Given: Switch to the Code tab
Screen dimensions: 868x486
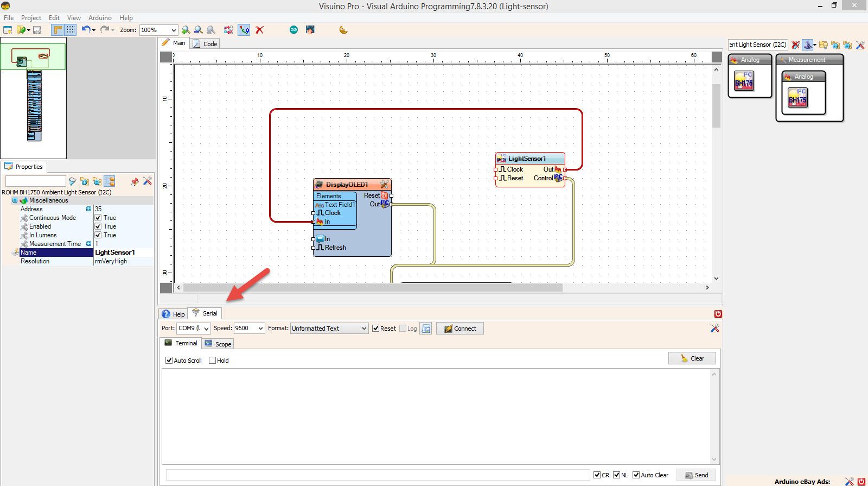Looking at the screenshot, I should (205, 44).
